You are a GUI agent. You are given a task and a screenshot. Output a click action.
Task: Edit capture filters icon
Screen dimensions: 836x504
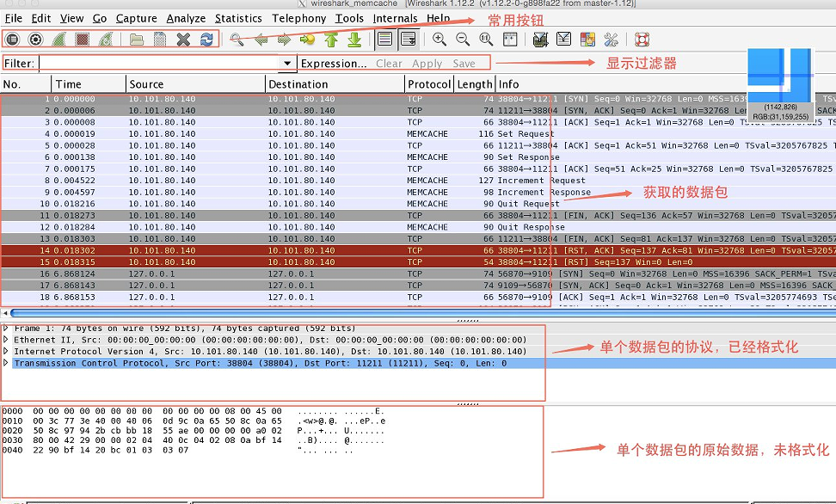tap(541, 40)
